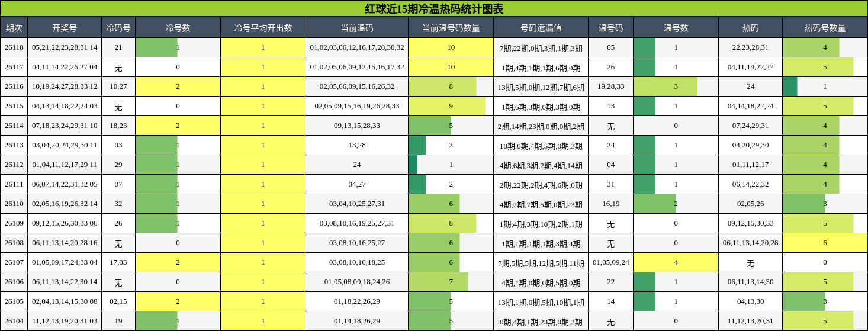The image size is (868, 331).
Task: Click period cell 26111
Action: [x=14, y=184]
